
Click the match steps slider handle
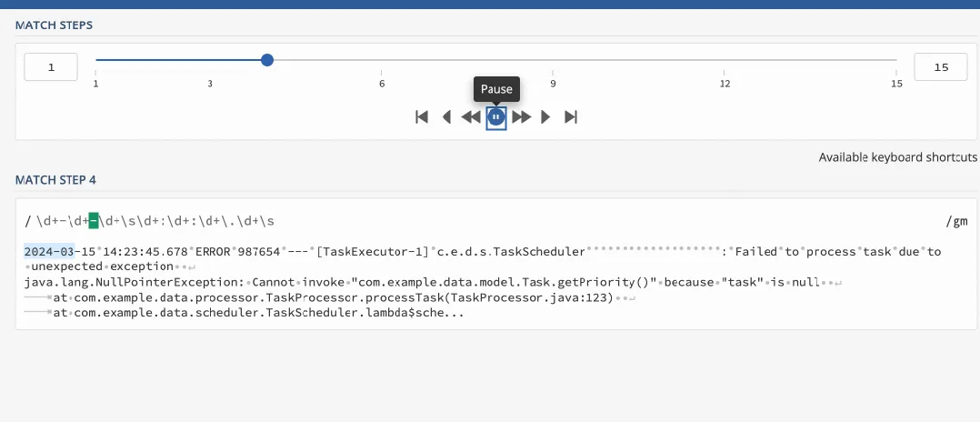tap(267, 60)
